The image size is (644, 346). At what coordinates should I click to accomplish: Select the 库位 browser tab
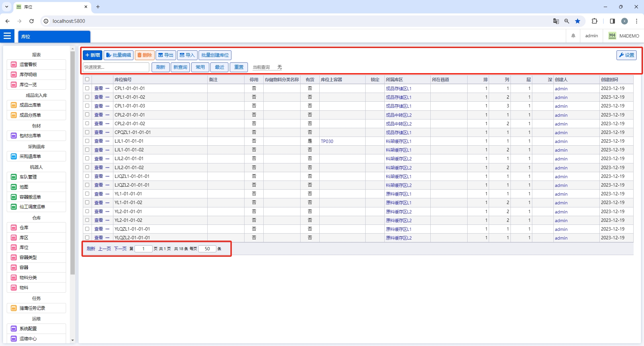tap(52, 7)
